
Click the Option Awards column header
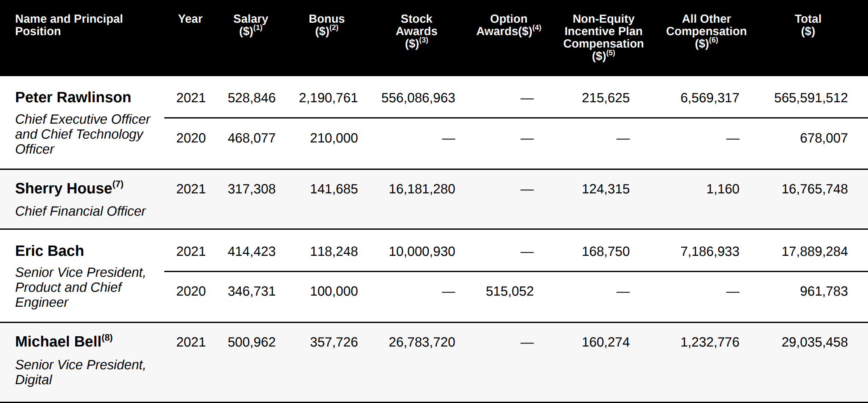click(x=509, y=25)
